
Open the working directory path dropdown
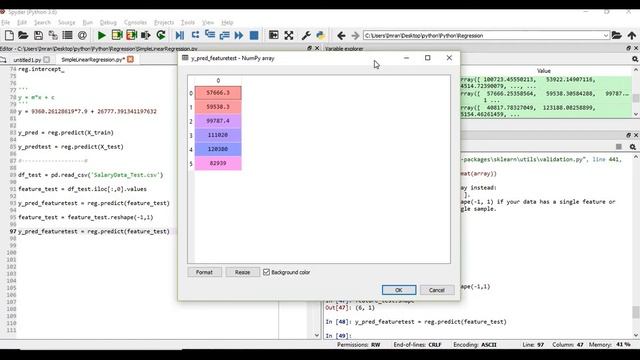click(606, 36)
